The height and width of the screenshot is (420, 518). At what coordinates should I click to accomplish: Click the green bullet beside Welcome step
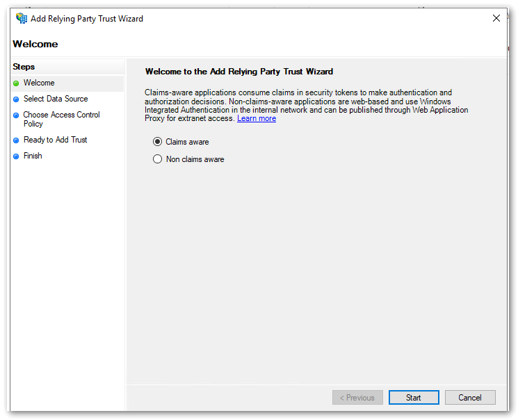coord(16,83)
